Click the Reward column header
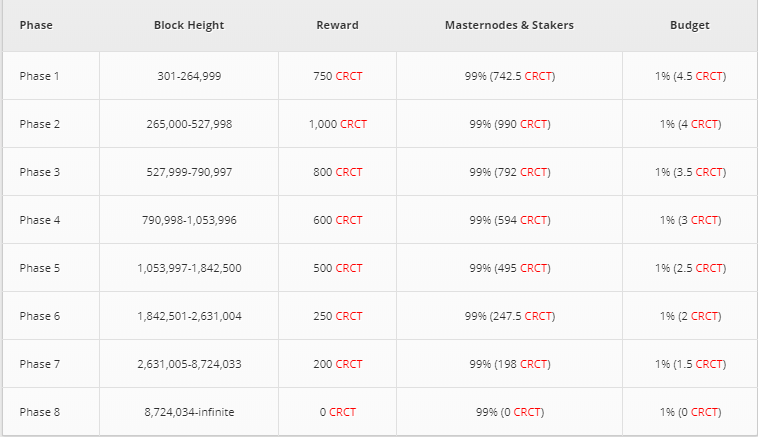The height and width of the screenshot is (437, 758). [336, 25]
